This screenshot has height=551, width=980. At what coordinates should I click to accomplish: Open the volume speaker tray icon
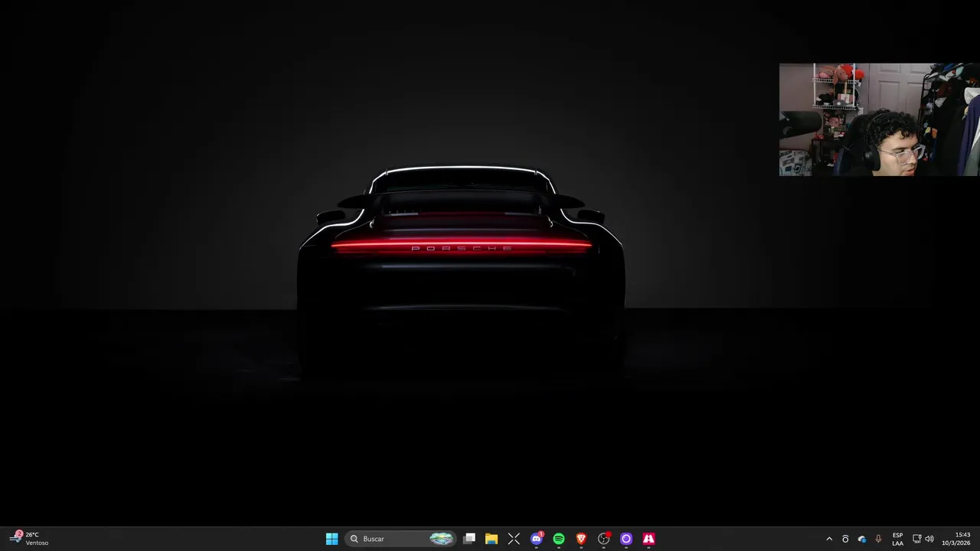(929, 539)
